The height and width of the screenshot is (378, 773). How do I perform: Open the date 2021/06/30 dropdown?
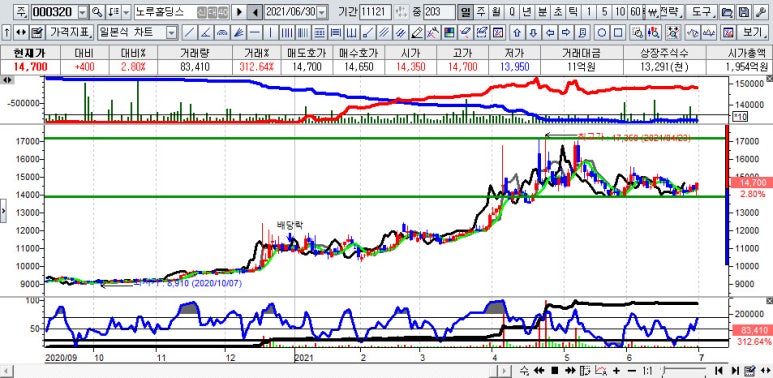click(x=322, y=12)
